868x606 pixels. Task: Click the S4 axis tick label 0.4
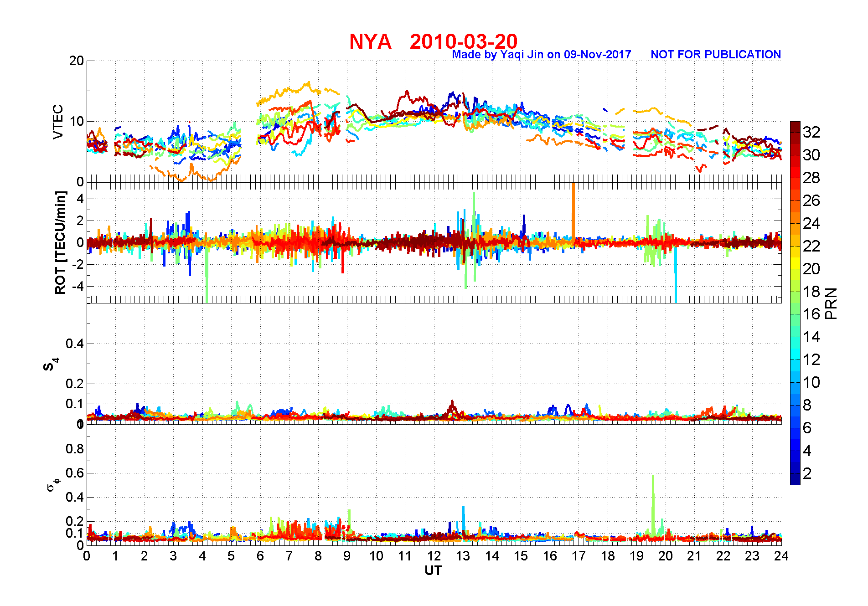click(x=75, y=344)
